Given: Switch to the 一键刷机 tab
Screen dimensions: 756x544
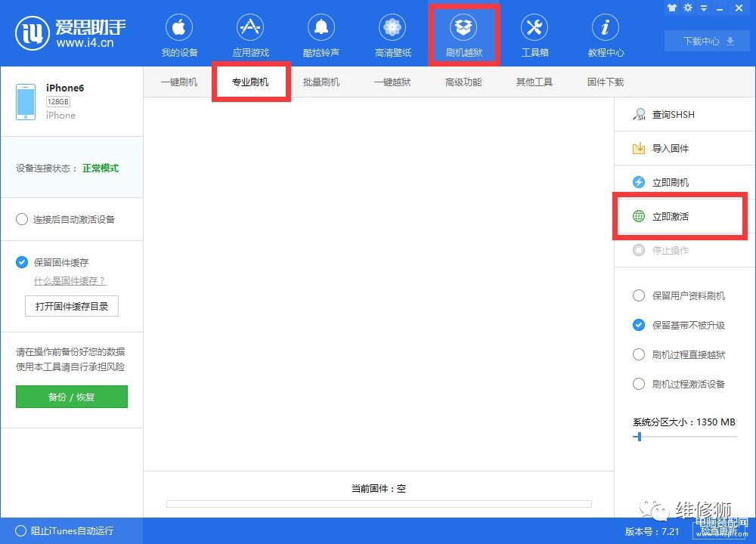Looking at the screenshot, I should [x=179, y=82].
